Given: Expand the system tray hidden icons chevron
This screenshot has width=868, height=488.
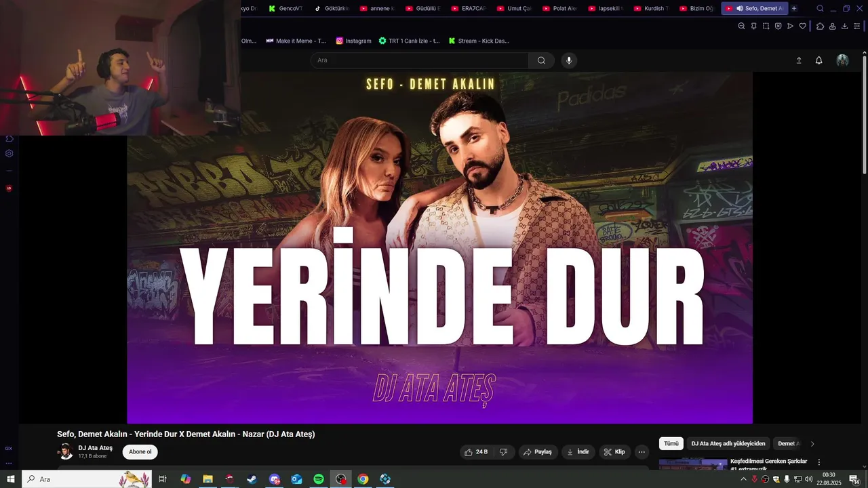Looking at the screenshot, I should 743,479.
